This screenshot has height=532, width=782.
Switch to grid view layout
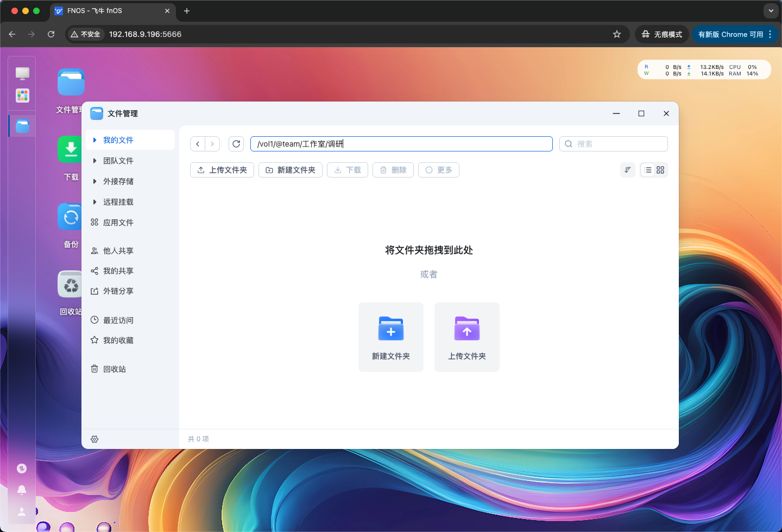tap(660, 170)
